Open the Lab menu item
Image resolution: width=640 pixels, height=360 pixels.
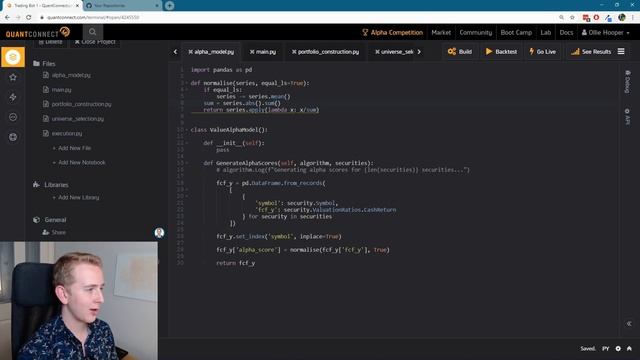546,32
